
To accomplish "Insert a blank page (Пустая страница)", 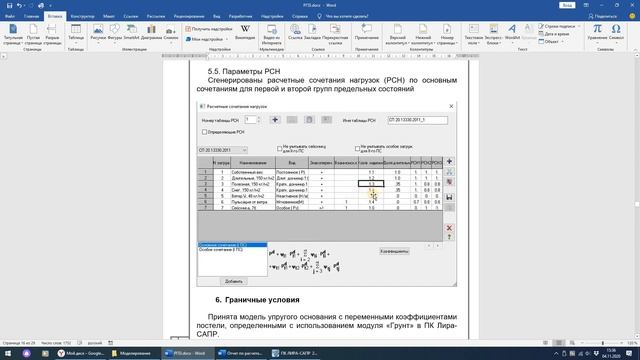I will (x=33, y=34).
